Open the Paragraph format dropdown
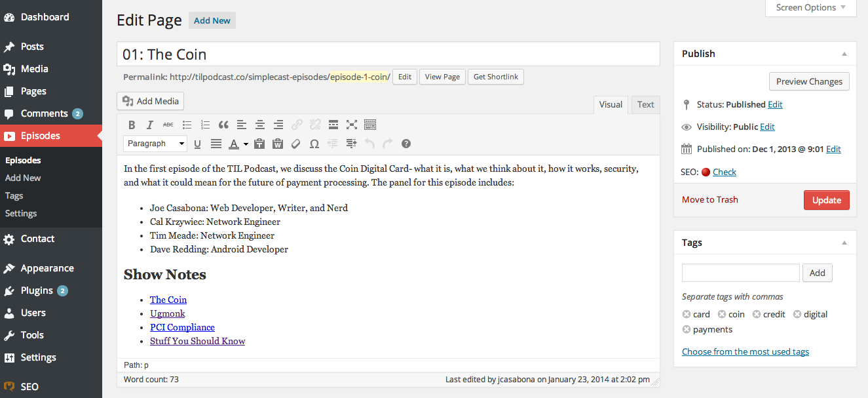Image resolution: width=868 pixels, height=398 pixels. [155, 144]
